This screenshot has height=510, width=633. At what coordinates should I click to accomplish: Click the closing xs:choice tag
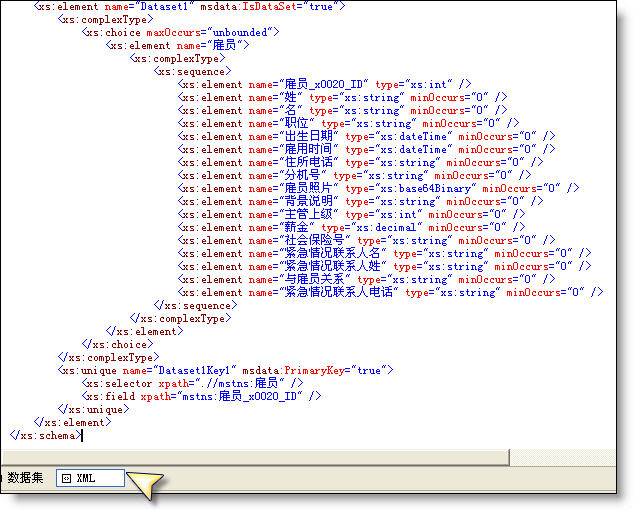coord(117,344)
